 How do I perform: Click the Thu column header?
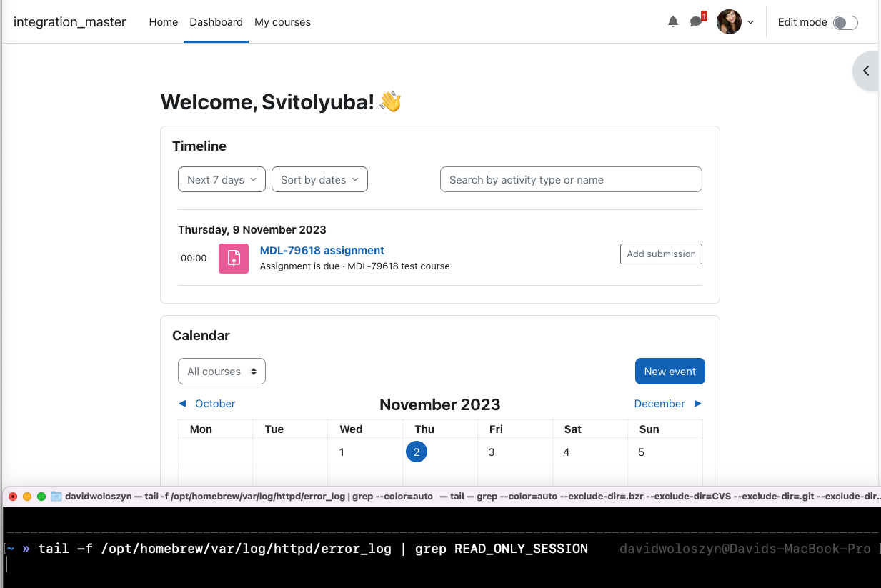(424, 429)
